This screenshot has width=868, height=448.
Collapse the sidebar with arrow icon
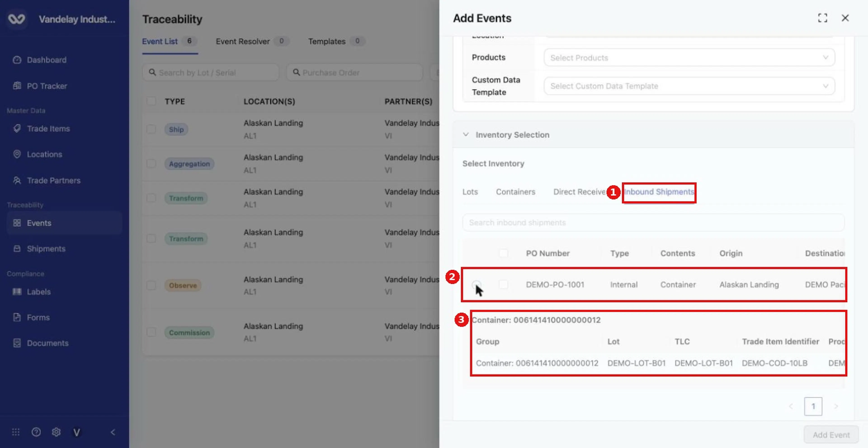click(113, 432)
